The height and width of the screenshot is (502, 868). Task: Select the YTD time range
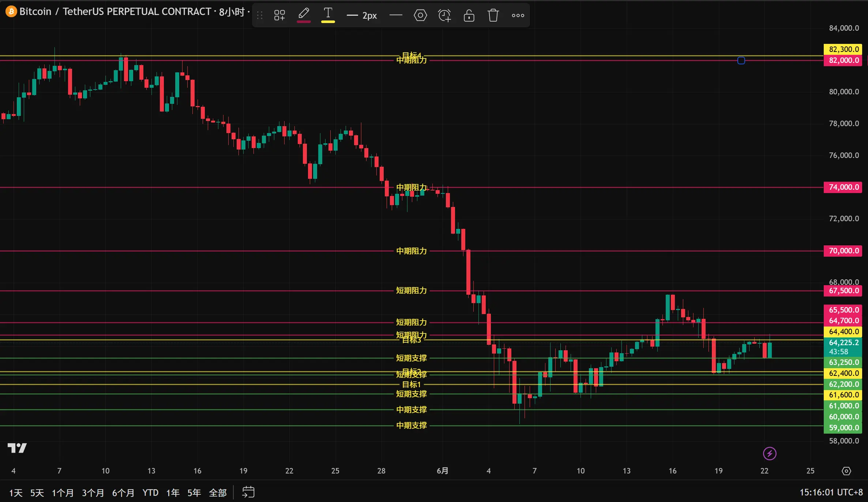tap(150, 493)
